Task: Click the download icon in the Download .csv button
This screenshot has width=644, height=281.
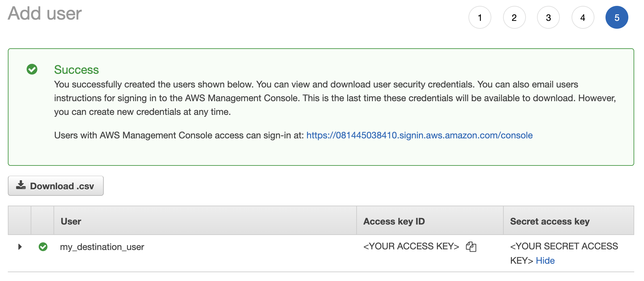Action: click(21, 185)
